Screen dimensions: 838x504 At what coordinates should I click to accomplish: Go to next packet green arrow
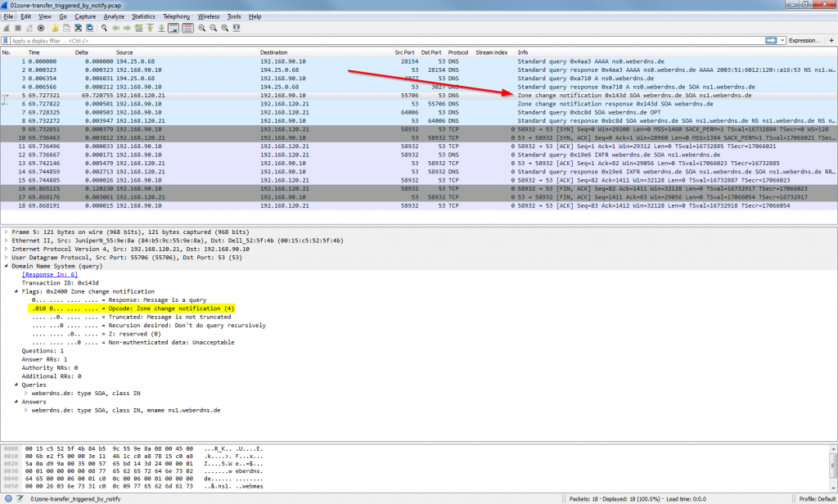tap(127, 28)
